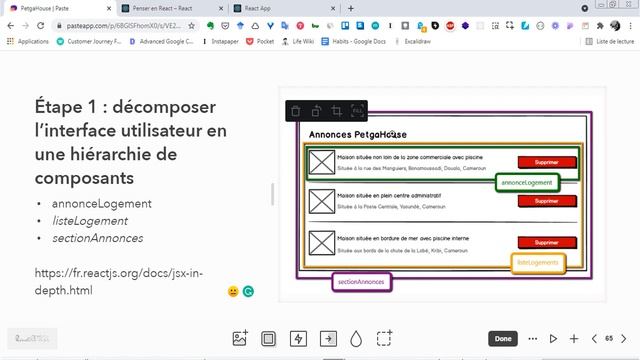Open the 'Habits - Google Docs' bookmark
This screenshot has height=360, width=640.
click(353, 41)
